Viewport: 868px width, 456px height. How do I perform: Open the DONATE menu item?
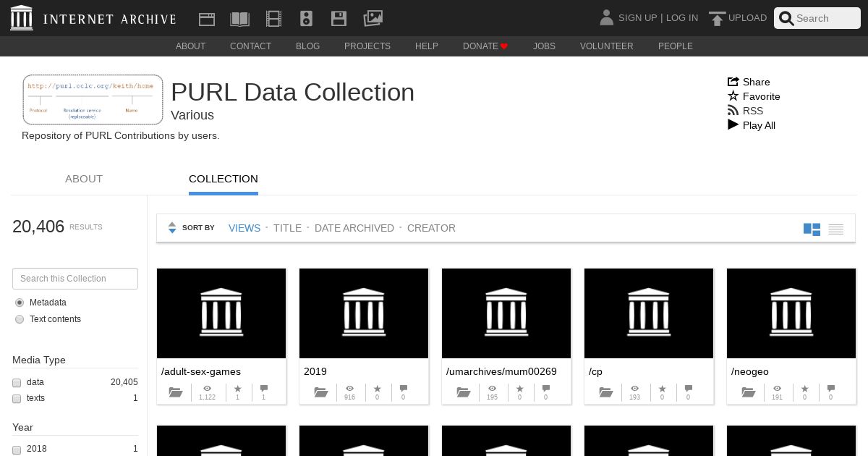485,46
